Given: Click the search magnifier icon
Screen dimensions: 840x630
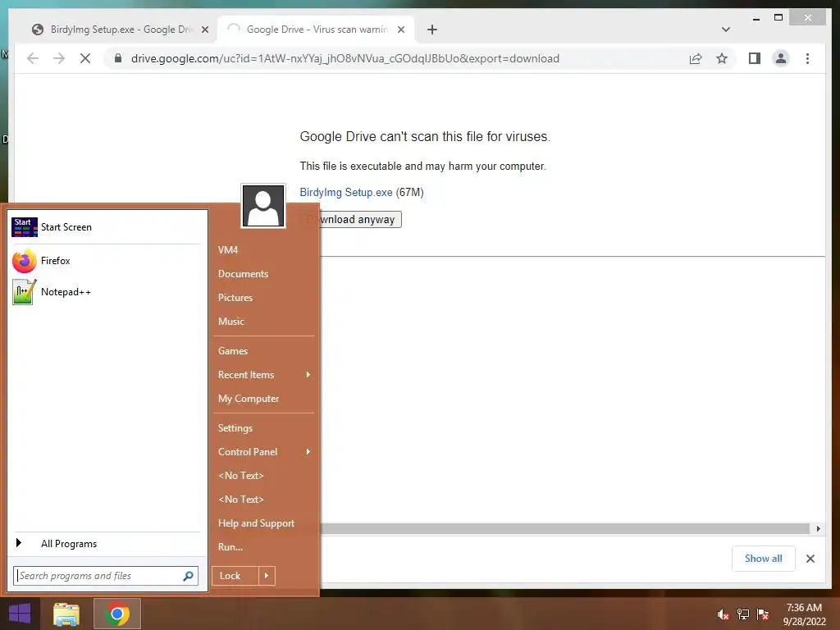Looking at the screenshot, I should point(188,576).
